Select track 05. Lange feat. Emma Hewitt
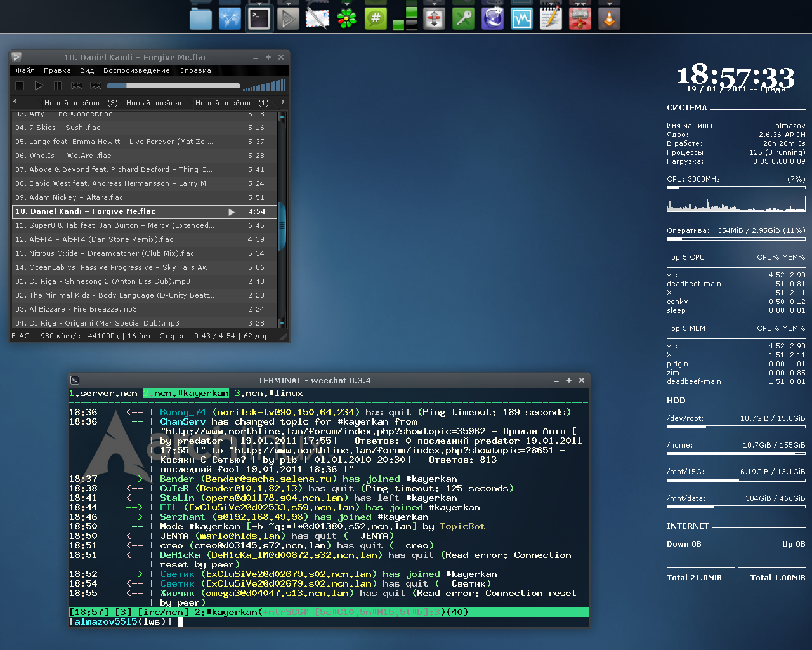 click(145, 142)
